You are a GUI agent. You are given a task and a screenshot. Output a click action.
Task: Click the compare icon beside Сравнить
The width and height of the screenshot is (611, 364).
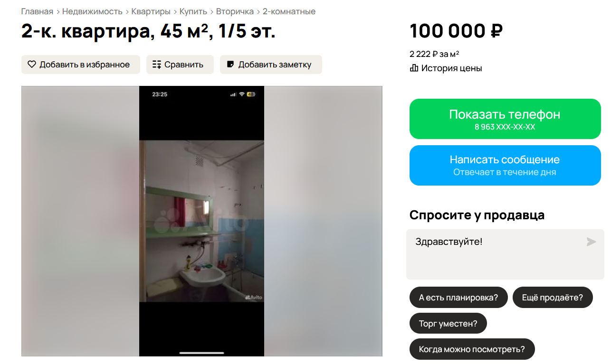pos(157,65)
